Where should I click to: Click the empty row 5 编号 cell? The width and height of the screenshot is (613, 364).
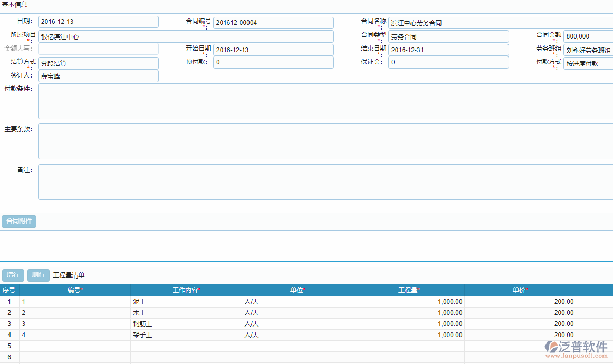click(x=74, y=346)
